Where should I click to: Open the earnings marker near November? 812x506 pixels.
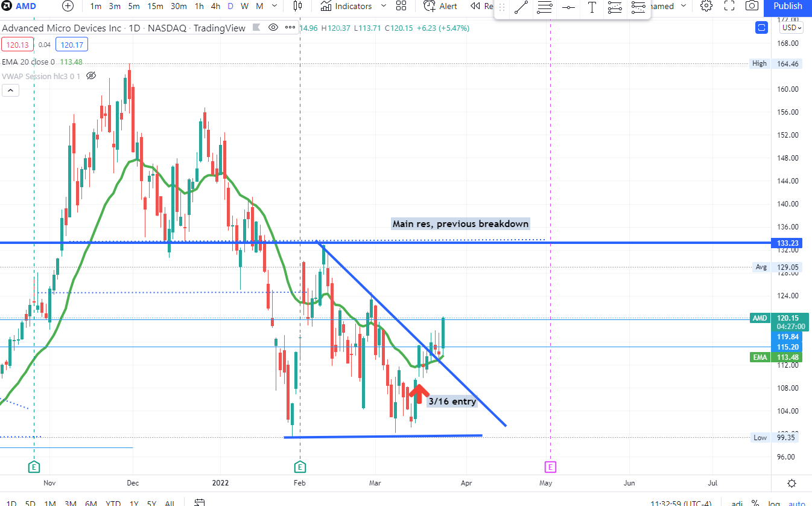pos(34,467)
